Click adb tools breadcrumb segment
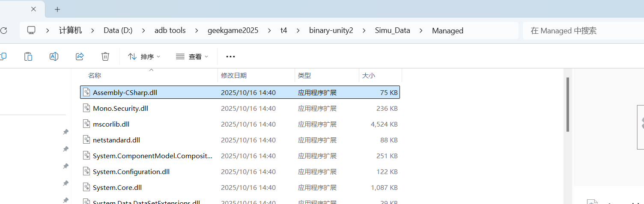The image size is (644, 204). coord(170,30)
